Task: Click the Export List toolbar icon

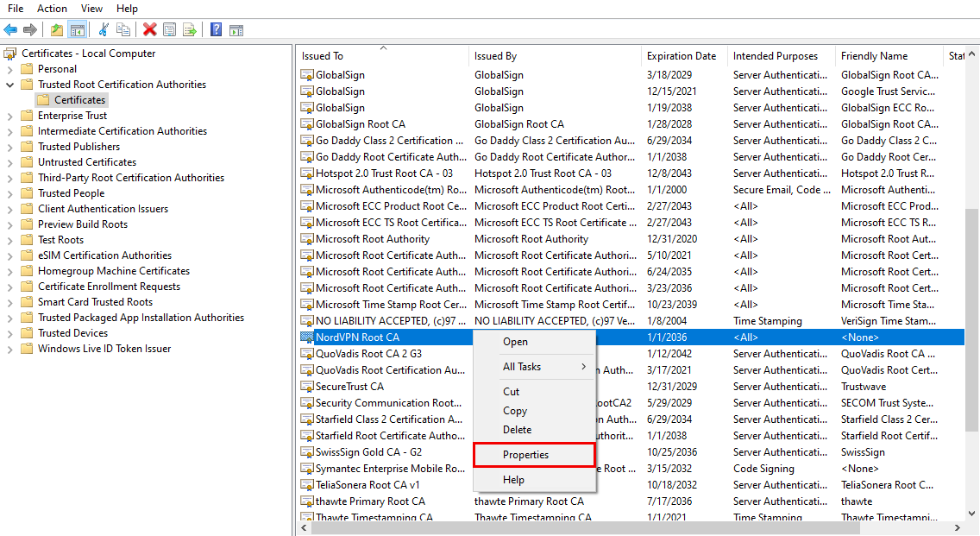Action: pos(189,29)
